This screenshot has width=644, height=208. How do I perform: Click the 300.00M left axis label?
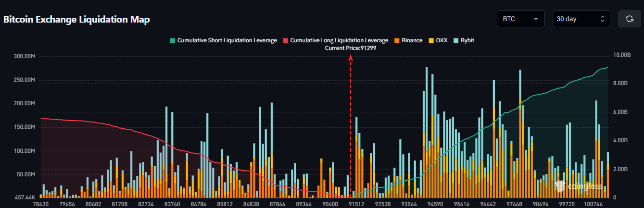[25, 56]
